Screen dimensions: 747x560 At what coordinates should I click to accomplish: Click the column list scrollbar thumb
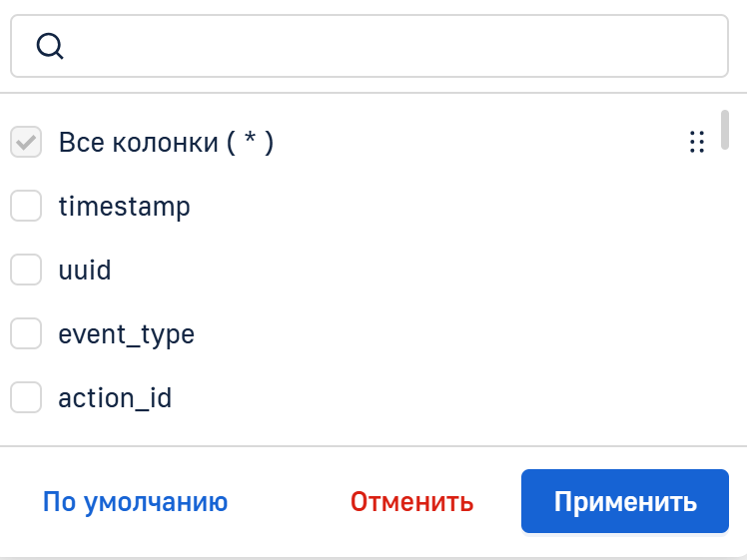725,128
